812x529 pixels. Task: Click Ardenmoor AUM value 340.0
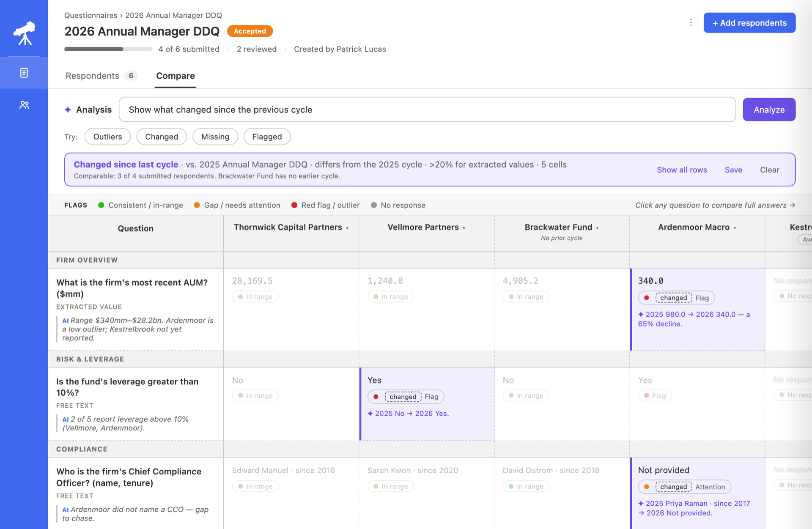pyautogui.click(x=650, y=281)
